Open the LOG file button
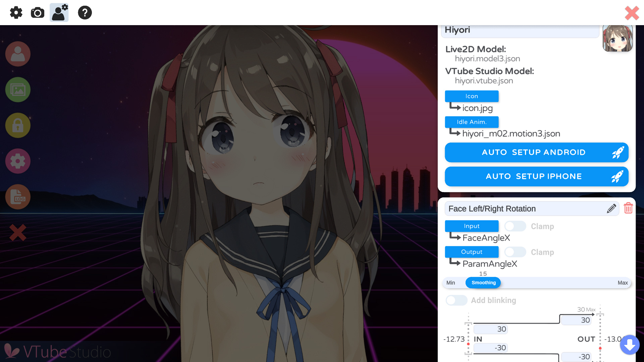644x362 pixels. (x=18, y=197)
